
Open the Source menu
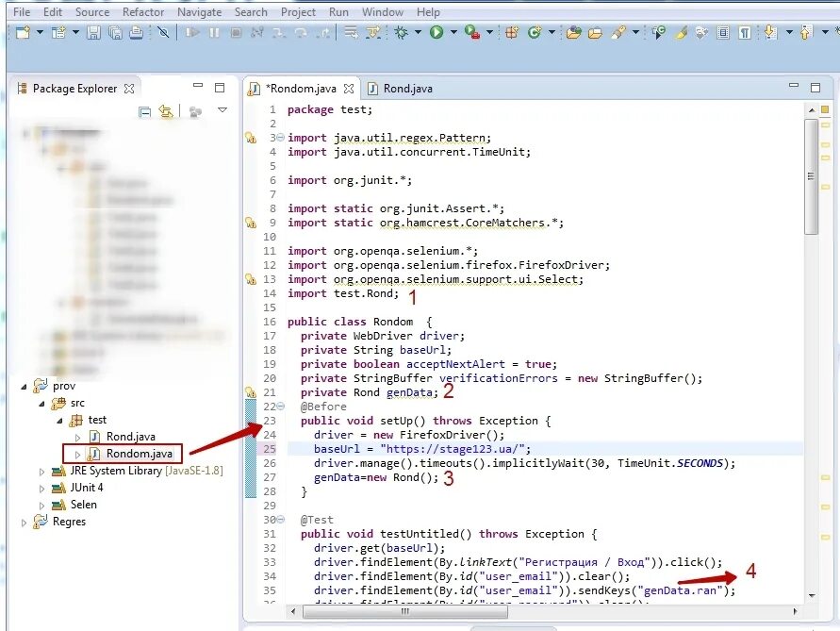point(92,12)
